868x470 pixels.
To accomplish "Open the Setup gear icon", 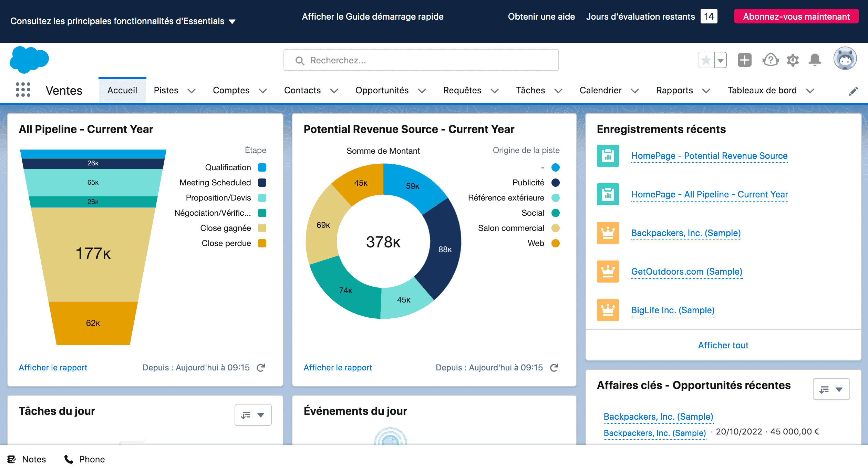I will click(793, 60).
